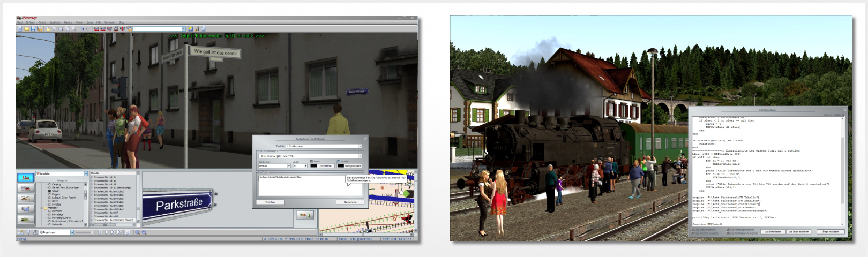Save the layout with the single floppy disk icon
This screenshot has width=868, height=257.
(x=33, y=29)
